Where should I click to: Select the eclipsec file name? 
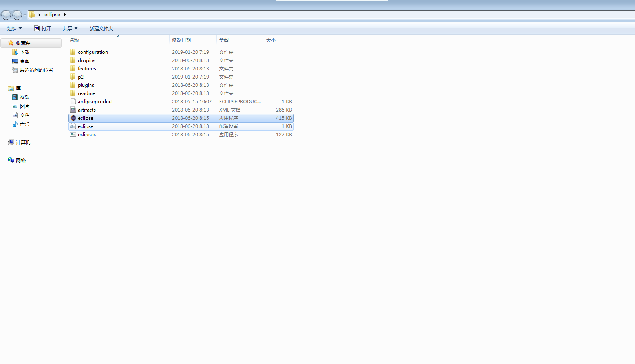click(x=87, y=134)
